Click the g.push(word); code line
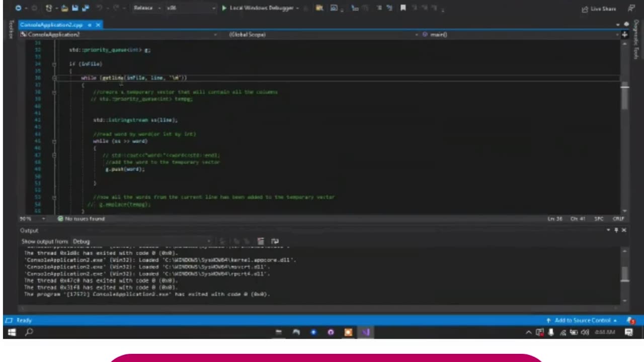Screen dimensions: 644x362 [125, 169]
